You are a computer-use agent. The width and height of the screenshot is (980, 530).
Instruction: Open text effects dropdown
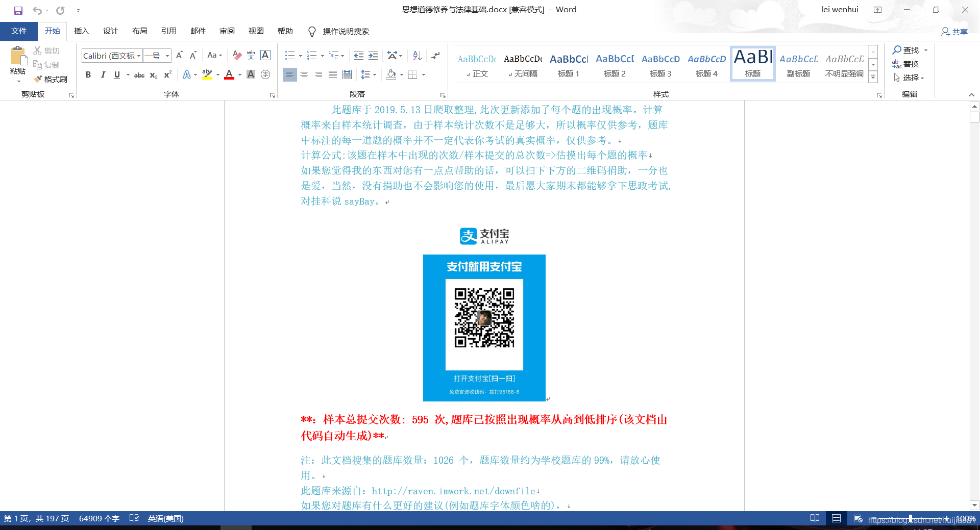(195, 75)
